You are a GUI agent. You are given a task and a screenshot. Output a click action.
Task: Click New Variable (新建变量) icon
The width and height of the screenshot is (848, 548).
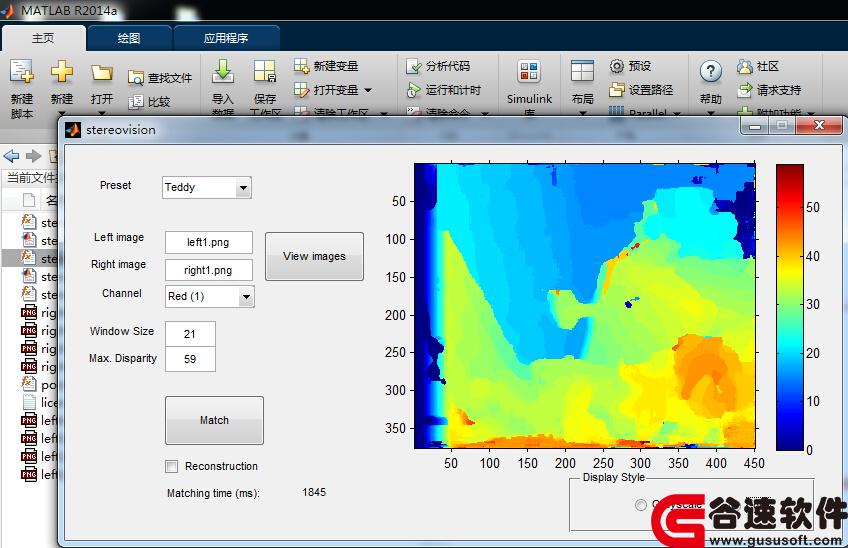click(x=301, y=66)
